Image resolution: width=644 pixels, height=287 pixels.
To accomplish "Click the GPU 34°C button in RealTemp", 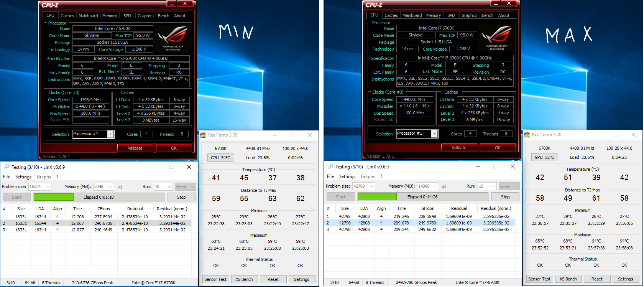I will pyautogui.click(x=220, y=158).
